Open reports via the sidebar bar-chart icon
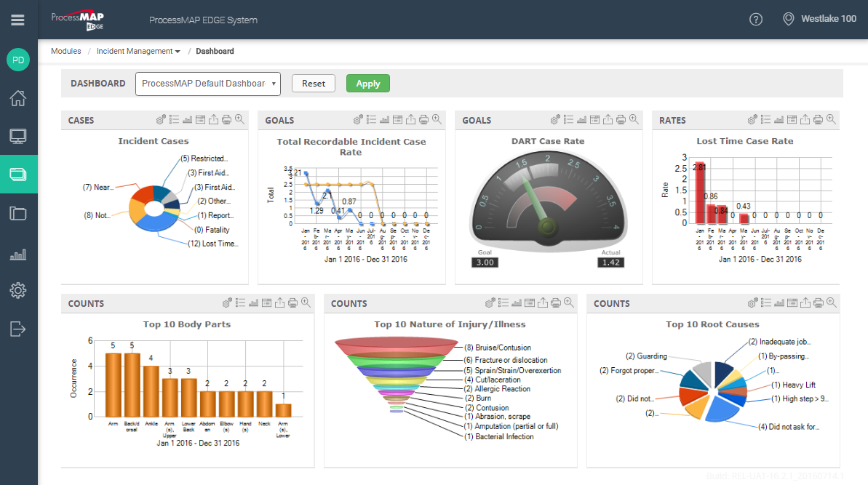 tap(18, 254)
